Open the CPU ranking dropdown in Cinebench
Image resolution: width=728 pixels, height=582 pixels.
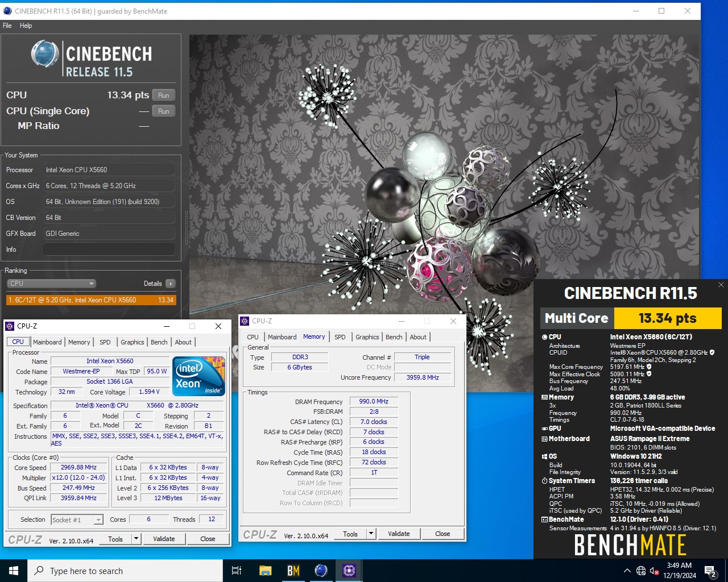[51, 284]
